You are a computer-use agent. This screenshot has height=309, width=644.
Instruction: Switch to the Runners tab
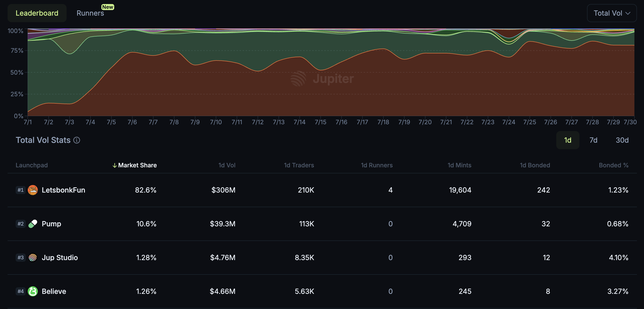click(x=90, y=13)
